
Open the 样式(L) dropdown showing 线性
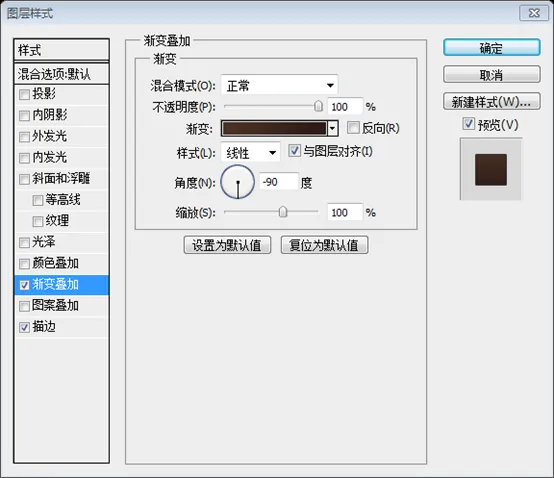tap(251, 153)
